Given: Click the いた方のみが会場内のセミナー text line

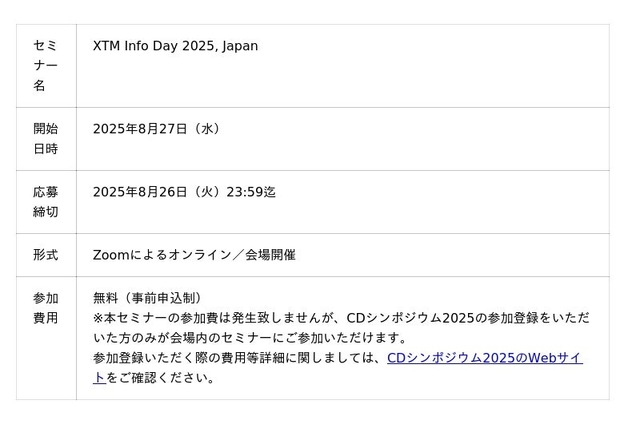Looking at the screenshot, I should click(x=250, y=338).
